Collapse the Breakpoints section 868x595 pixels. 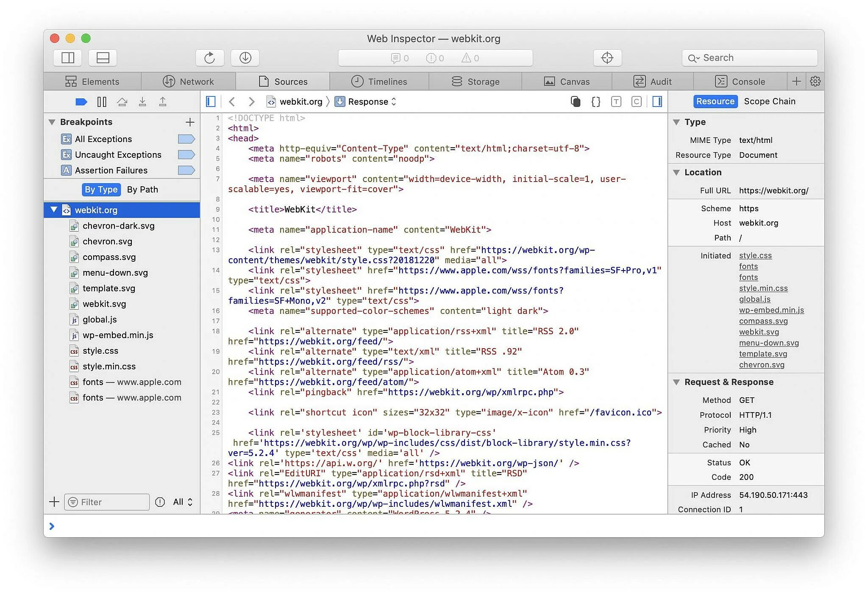coord(52,122)
